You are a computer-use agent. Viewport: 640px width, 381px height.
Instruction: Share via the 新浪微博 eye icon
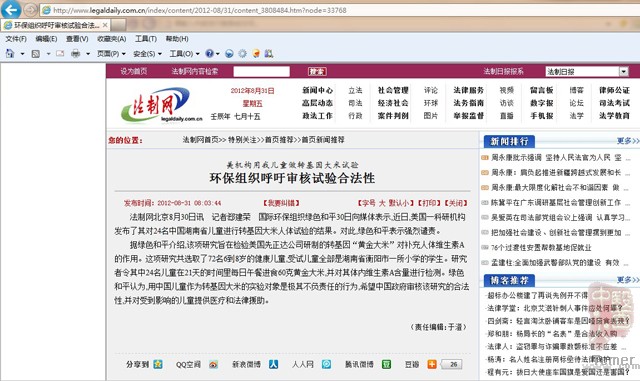213,364
